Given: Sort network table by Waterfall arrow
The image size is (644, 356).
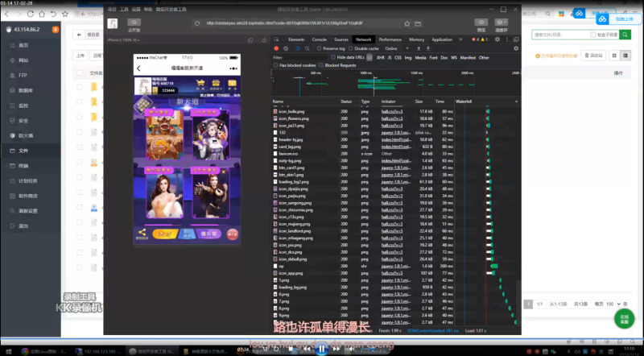Looking at the screenshot, I should click(x=516, y=101).
